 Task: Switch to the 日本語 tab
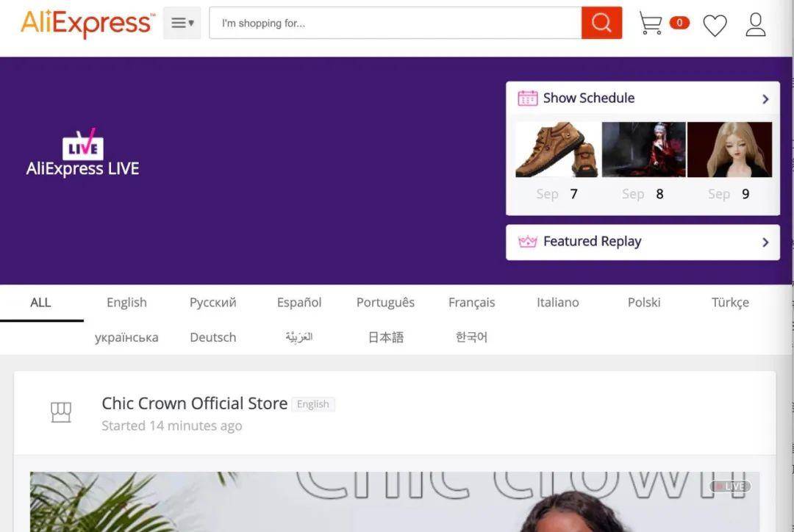385,337
